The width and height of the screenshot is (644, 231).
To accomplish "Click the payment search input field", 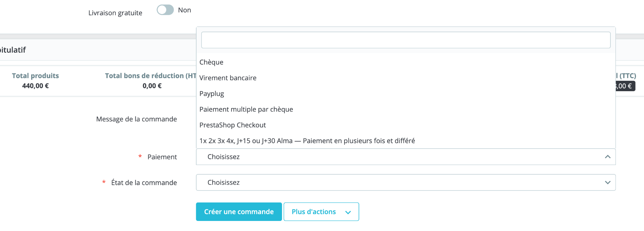I will [406, 40].
